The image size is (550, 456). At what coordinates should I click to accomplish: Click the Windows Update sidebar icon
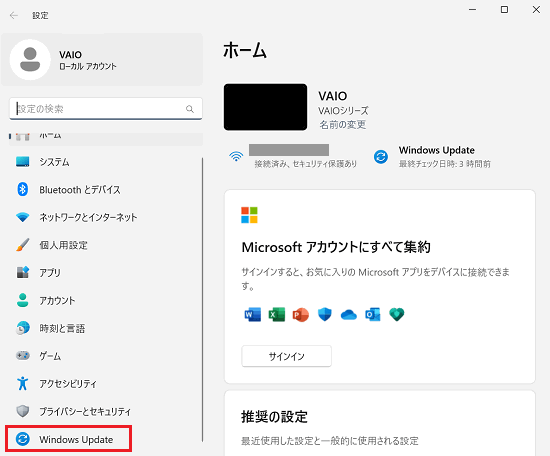click(23, 439)
